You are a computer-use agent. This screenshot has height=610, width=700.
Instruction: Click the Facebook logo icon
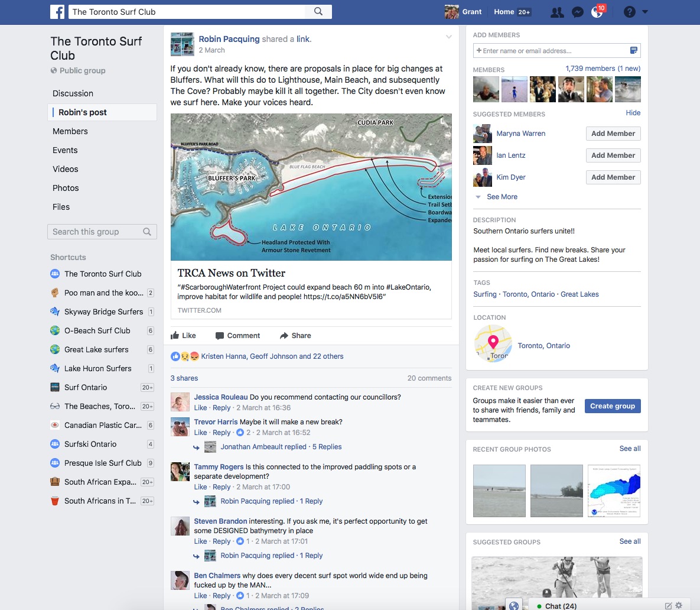pos(57,12)
